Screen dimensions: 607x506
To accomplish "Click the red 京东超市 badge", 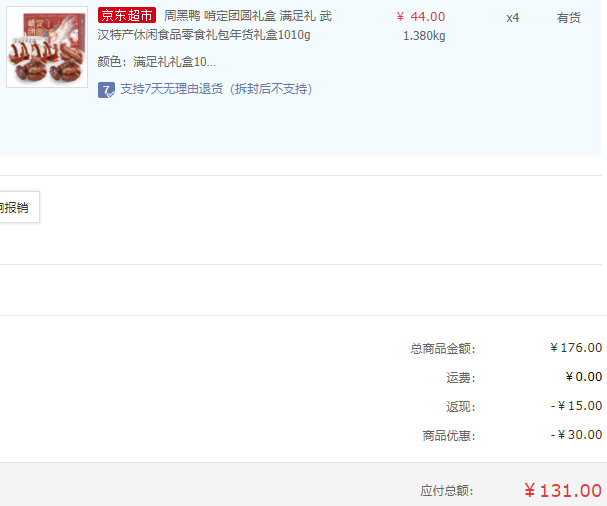I will (x=127, y=15).
